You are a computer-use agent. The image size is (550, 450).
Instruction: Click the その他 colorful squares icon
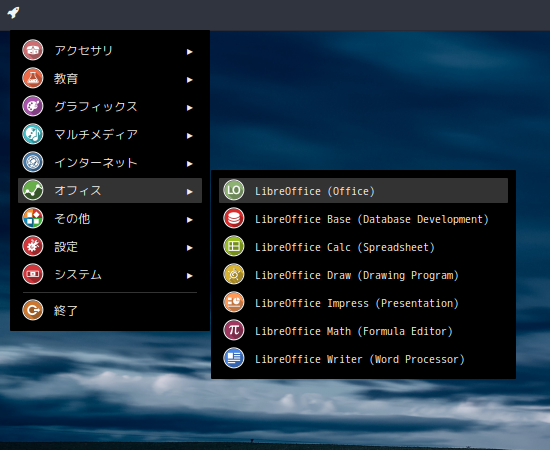(33, 219)
